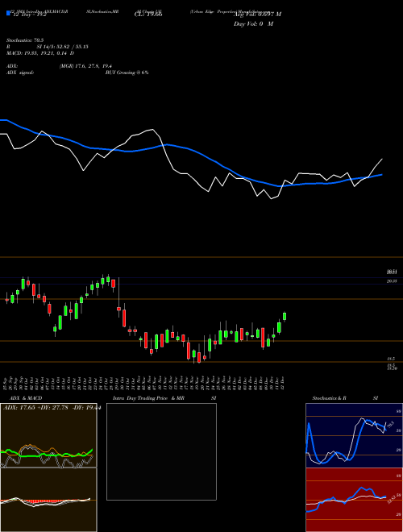
Task: Open the 'ADX & MACD' panel title
Action: tap(26, 398)
